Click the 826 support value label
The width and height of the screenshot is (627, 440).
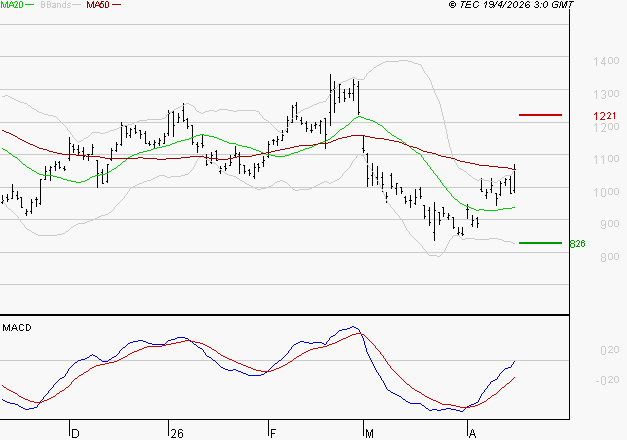577,244
